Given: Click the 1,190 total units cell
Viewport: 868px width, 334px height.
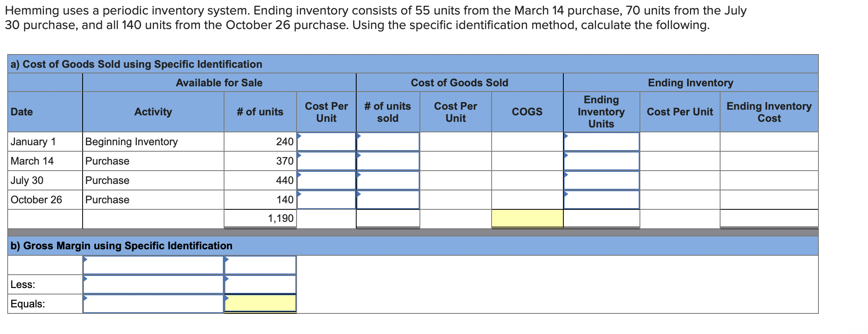Looking at the screenshot, I should (260, 219).
